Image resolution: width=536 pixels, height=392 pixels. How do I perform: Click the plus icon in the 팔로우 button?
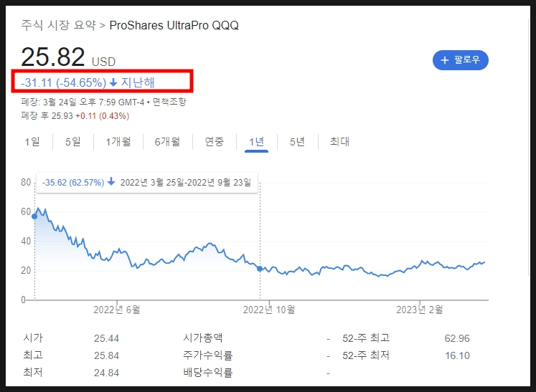click(444, 60)
